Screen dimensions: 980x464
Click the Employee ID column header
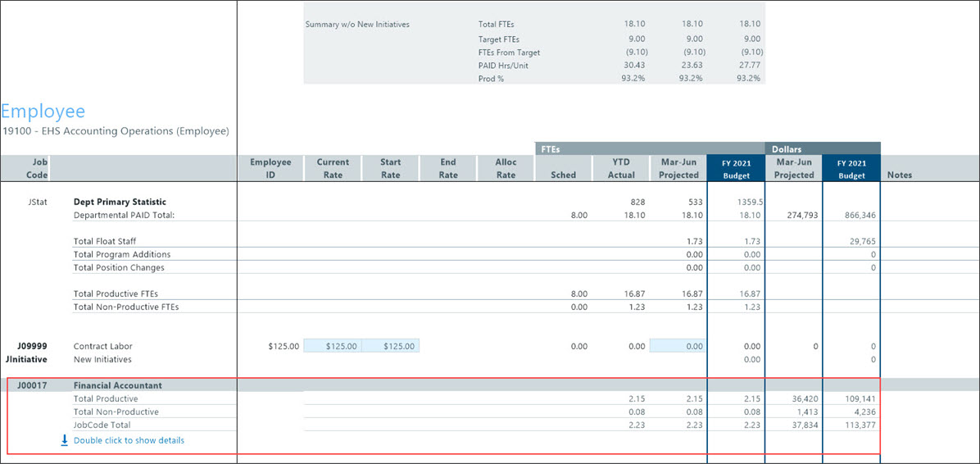[270, 168]
